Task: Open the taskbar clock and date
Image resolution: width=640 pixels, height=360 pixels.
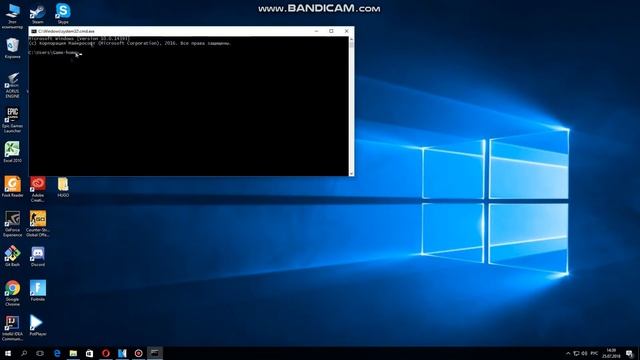Action: (x=611, y=353)
